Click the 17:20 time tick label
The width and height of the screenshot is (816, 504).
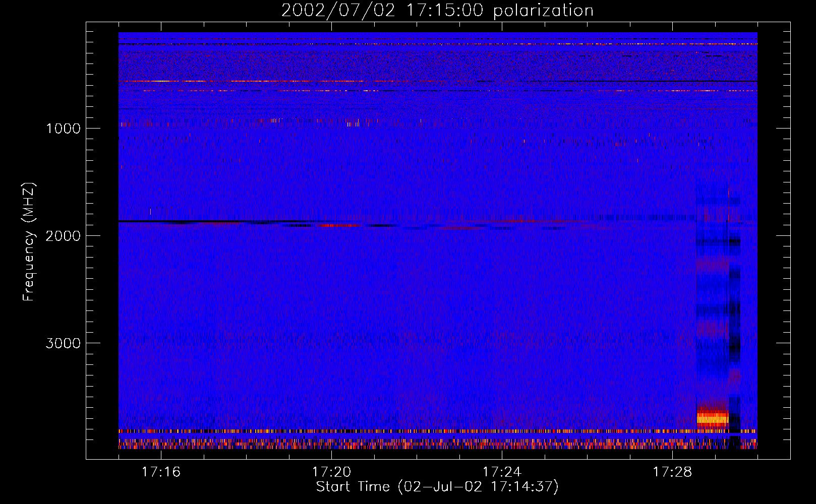[331, 472]
